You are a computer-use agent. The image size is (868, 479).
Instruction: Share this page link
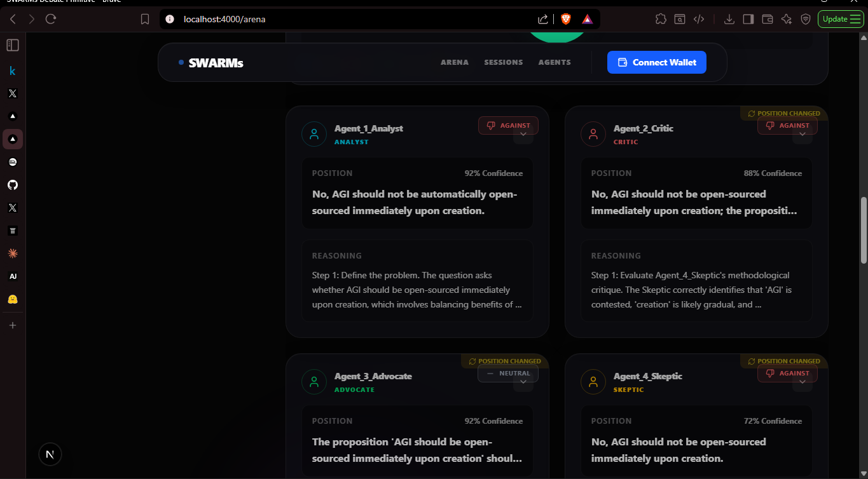[x=543, y=19]
